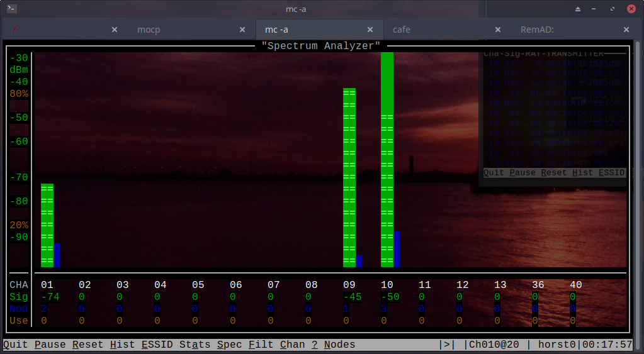Image resolution: width=644 pixels, height=354 pixels.
Task: Open the Chan channel settings
Action: pos(292,345)
